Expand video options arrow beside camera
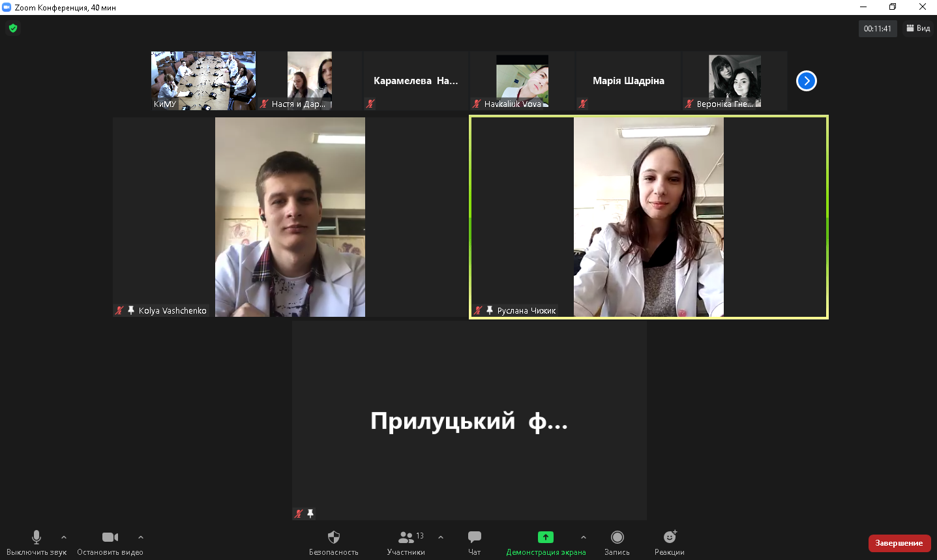 [141, 537]
